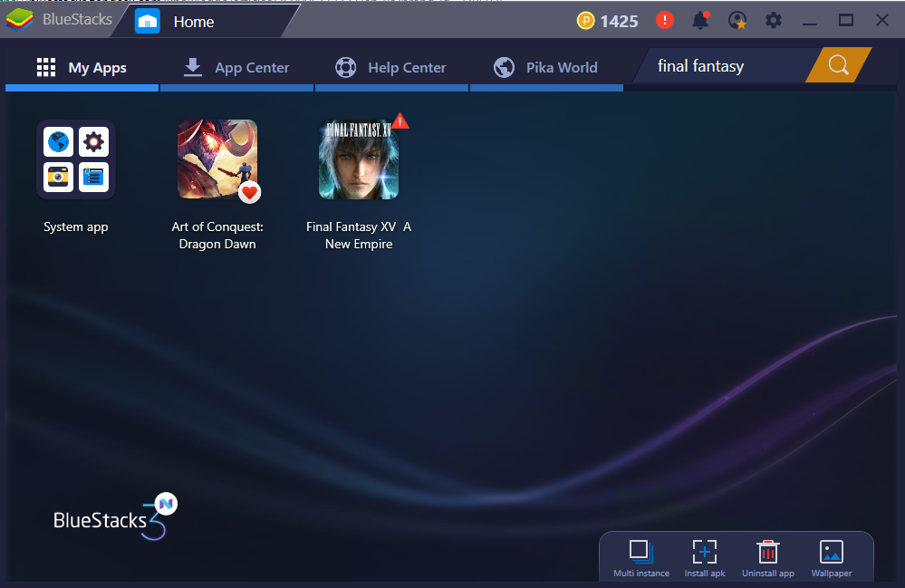Click the Android N badge on BlueStacks 3 logo
This screenshot has width=905, height=588.
click(166, 504)
